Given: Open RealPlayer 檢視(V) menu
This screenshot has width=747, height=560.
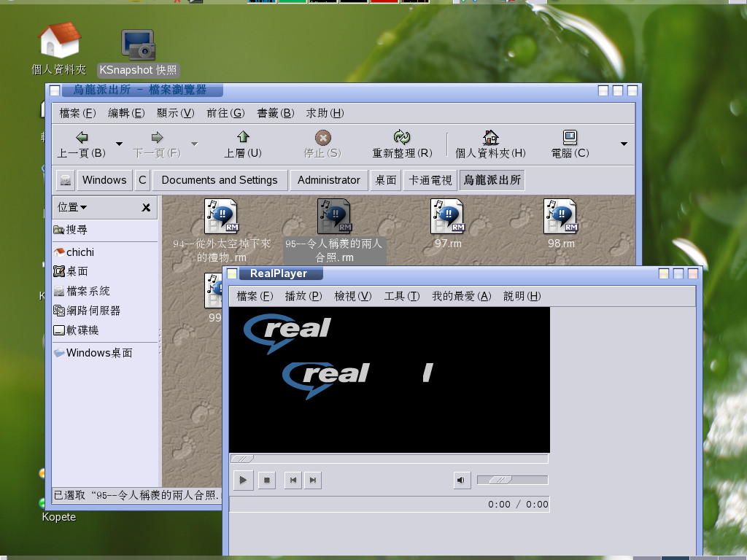Looking at the screenshot, I should (x=353, y=296).
